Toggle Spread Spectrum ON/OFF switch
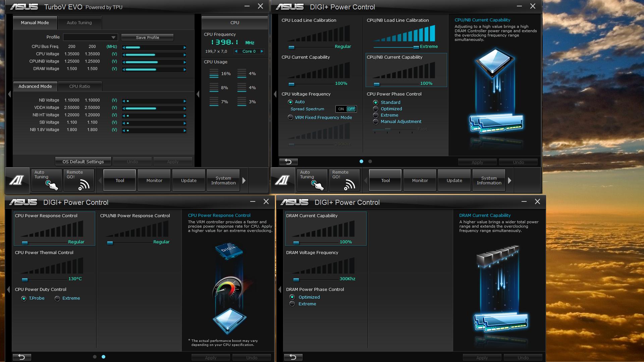Screen dimensions: 644x362 click(346, 109)
